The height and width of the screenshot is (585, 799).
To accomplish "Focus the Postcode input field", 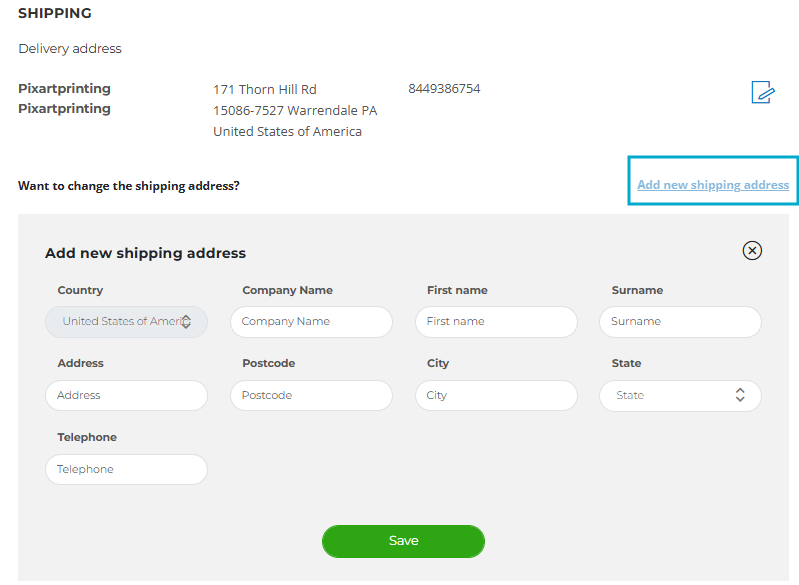I will (x=311, y=395).
